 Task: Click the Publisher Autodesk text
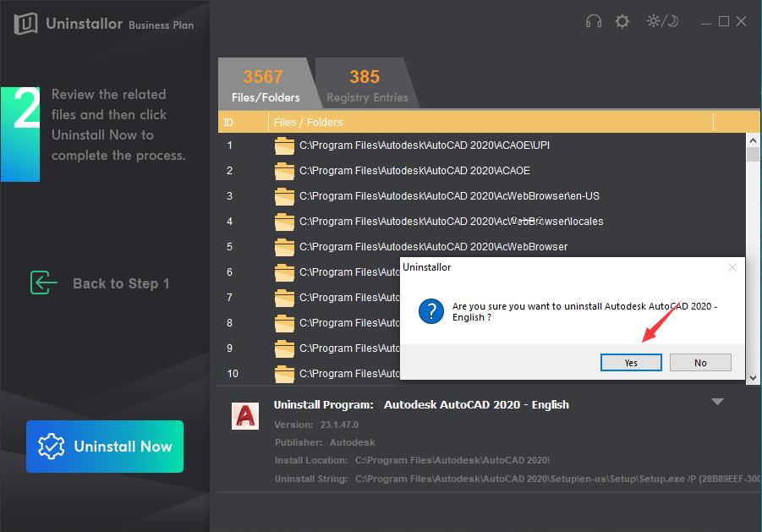[x=325, y=442]
